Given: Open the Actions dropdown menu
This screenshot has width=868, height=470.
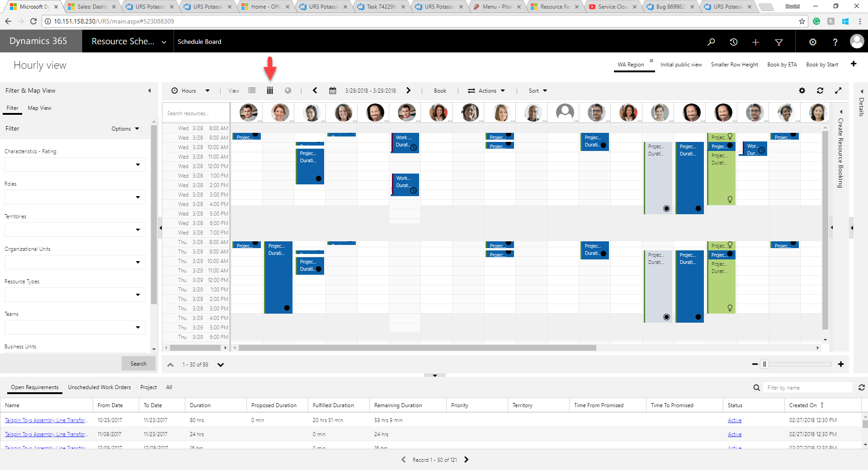Looking at the screenshot, I should (486, 91).
